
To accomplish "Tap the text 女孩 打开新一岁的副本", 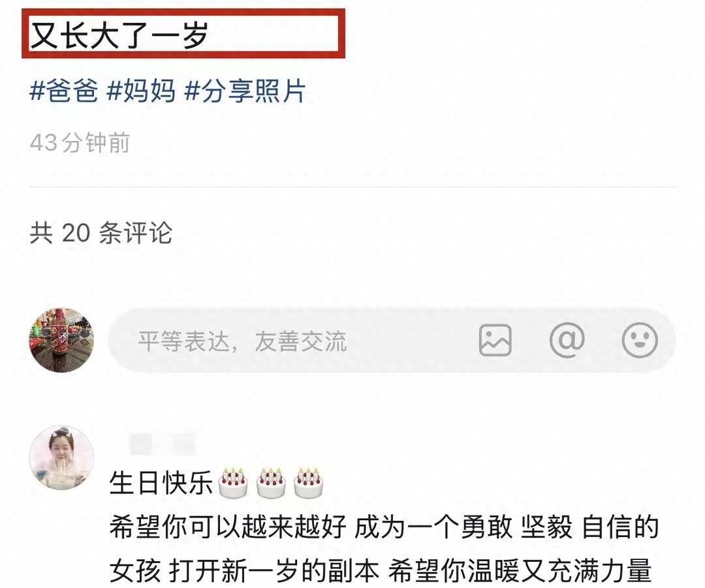I will 245,571.
